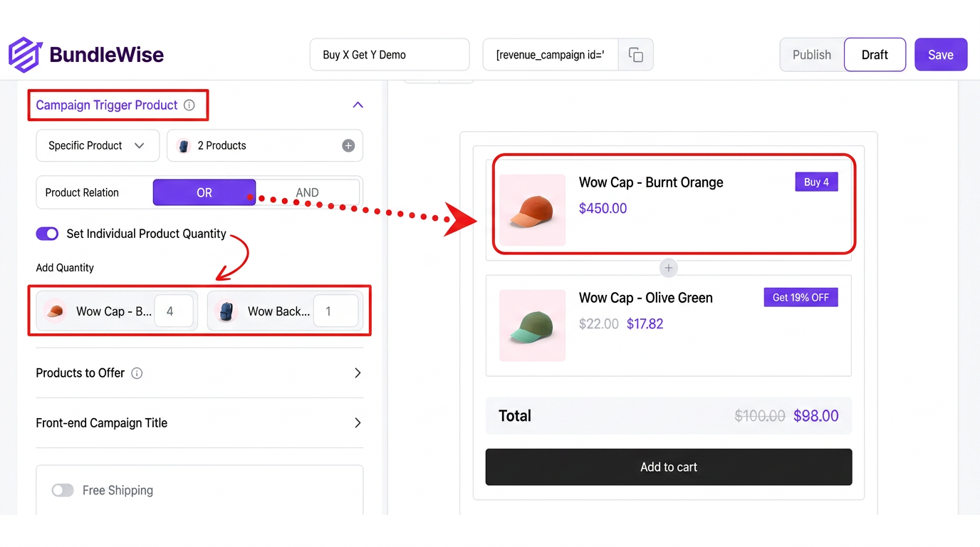Select AND product relation
This screenshot has width=980, height=547.
[x=308, y=192]
